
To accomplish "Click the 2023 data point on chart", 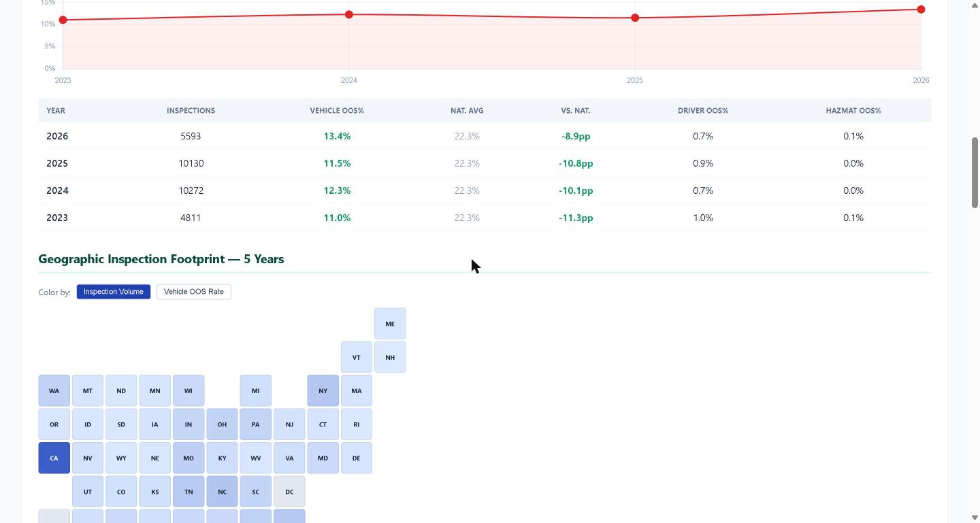I will pos(63,20).
